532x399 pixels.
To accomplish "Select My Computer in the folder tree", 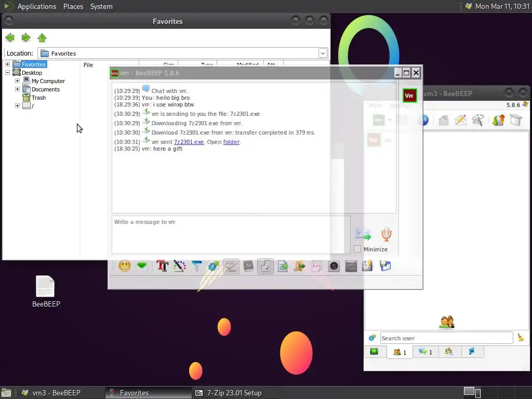I will point(48,81).
